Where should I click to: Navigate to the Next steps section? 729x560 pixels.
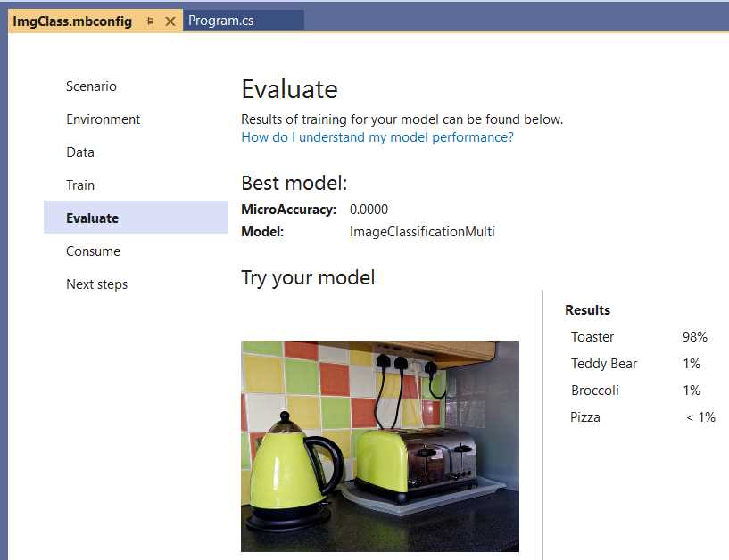96,284
